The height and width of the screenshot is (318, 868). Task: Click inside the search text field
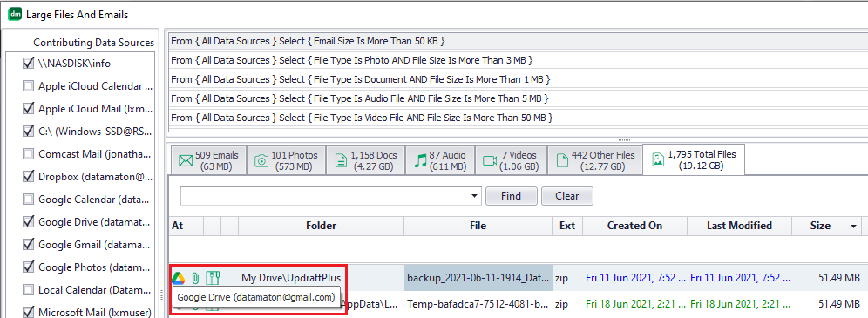[324, 196]
